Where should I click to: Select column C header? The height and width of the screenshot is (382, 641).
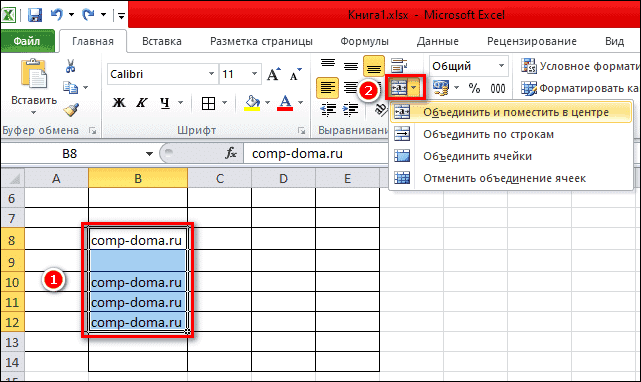(x=220, y=179)
